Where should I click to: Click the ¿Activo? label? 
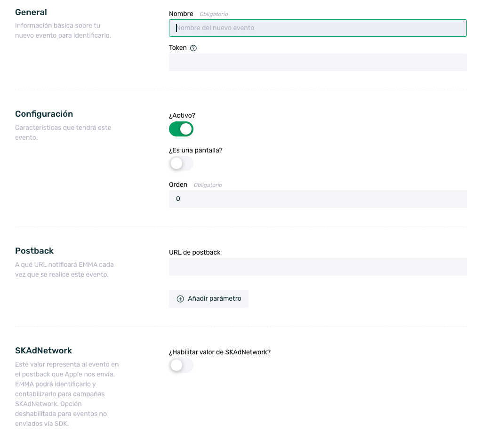click(182, 115)
